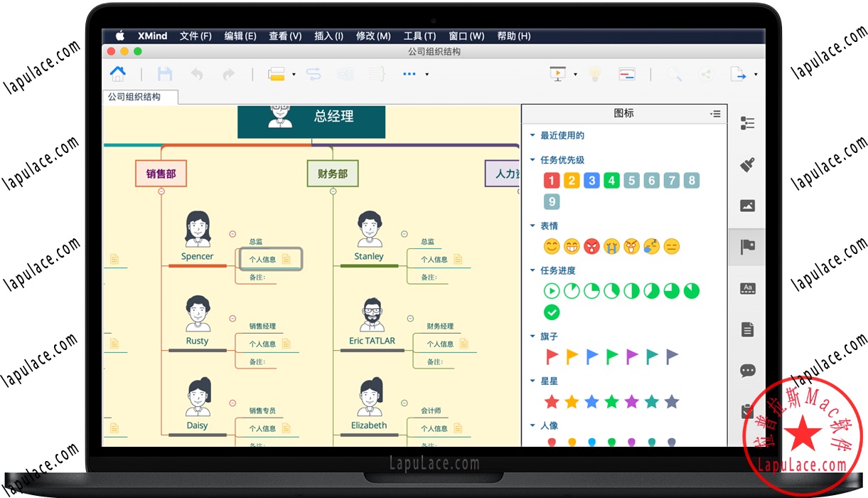Screen dimensions: 868x498
Task: Insert the laughing emoji face marker
Action: click(x=572, y=247)
